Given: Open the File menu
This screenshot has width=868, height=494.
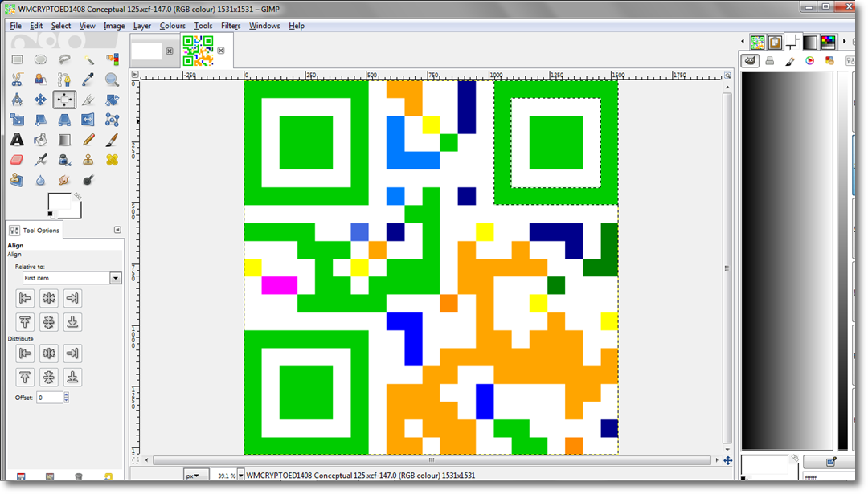Looking at the screenshot, I should [15, 26].
